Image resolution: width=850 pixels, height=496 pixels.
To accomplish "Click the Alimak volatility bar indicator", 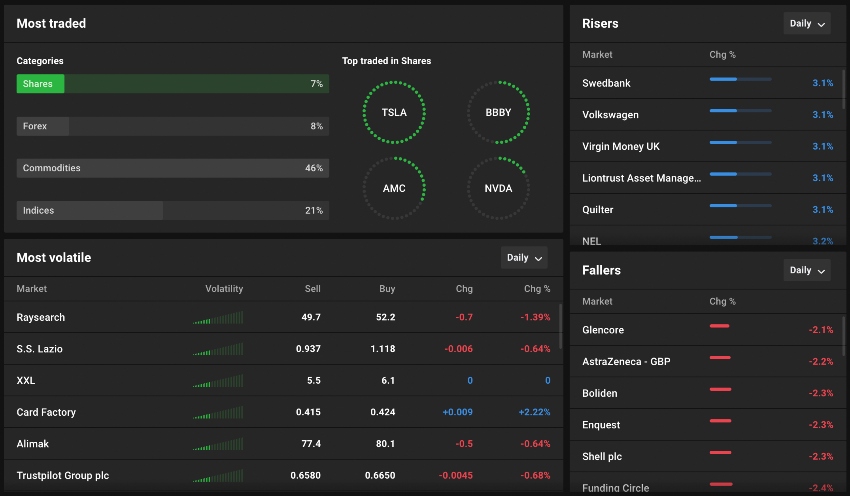I will (x=218, y=444).
